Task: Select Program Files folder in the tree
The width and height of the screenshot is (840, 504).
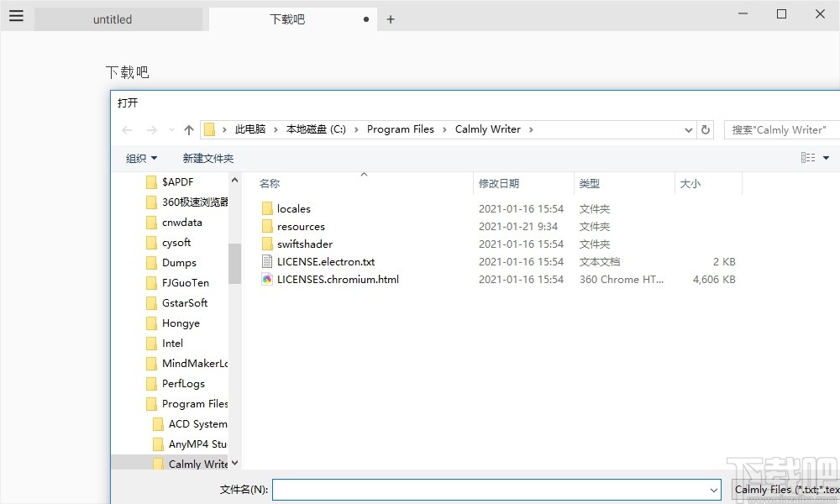Action: [x=187, y=404]
